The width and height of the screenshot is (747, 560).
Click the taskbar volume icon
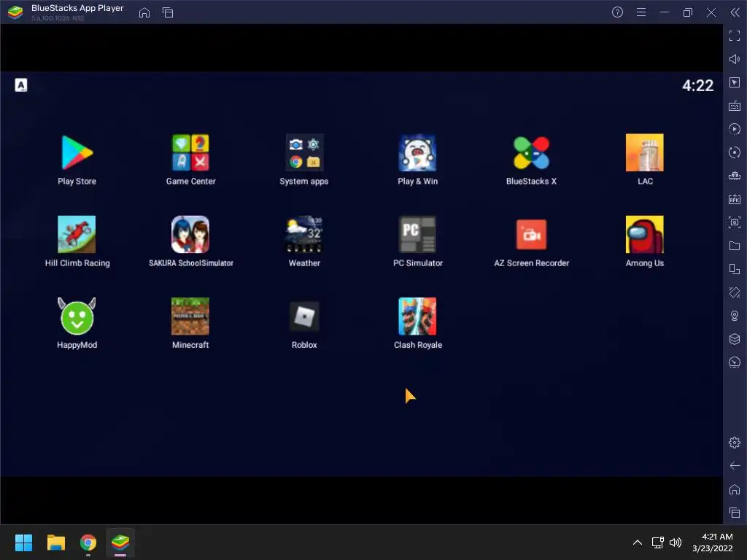click(x=676, y=542)
